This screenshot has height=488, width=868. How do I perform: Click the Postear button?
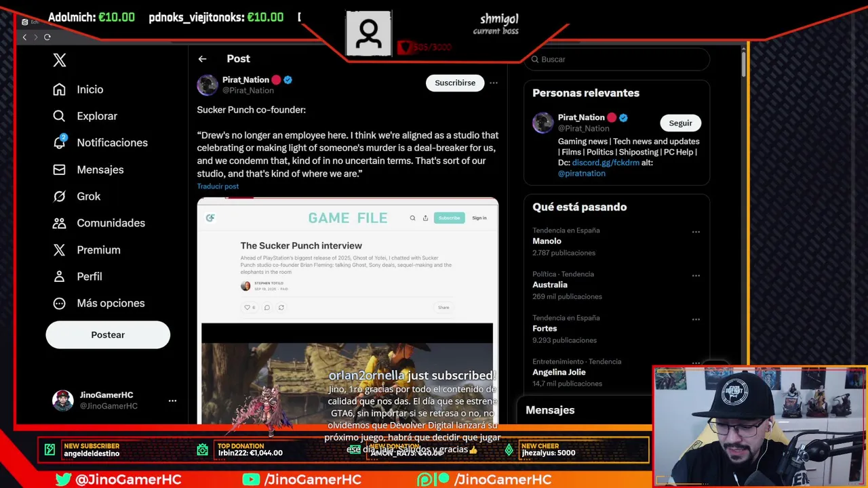(108, 335)
